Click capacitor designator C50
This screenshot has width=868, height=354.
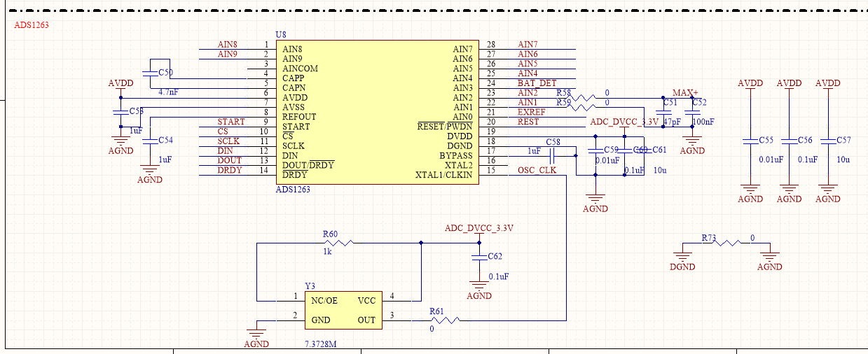point(165,73)
